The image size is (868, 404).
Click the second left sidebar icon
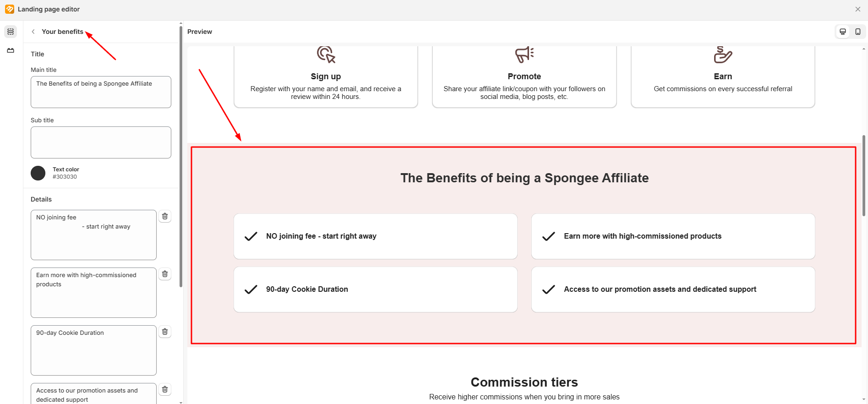(11, 50)
